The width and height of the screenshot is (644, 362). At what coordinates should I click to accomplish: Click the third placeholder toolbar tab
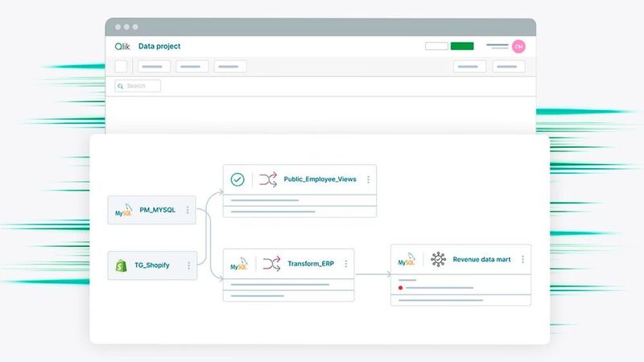pyautogui.click(x=230, y=66)
